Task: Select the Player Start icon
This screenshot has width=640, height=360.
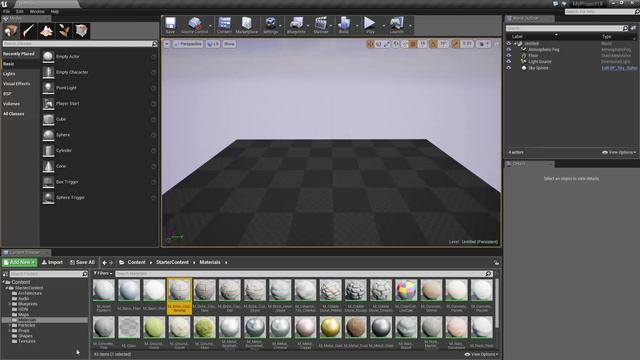Action: [x=48, y=104]
